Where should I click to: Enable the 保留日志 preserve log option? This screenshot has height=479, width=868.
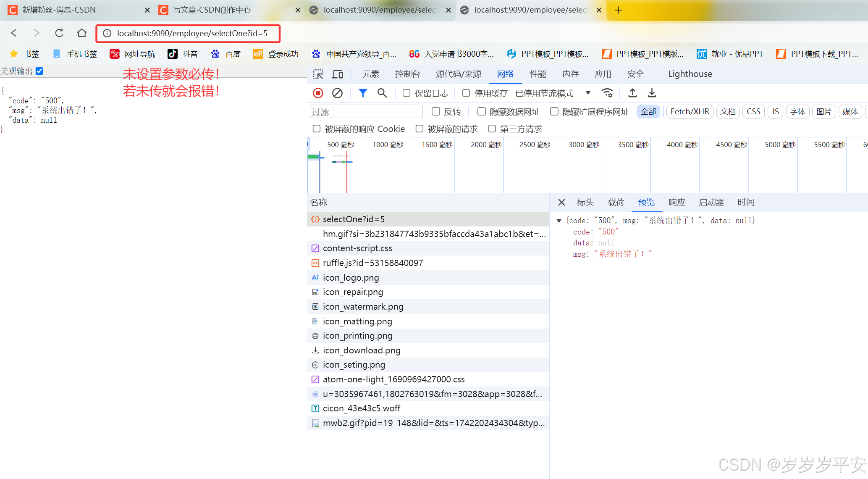pyautogui.click(x=406, y=93)
